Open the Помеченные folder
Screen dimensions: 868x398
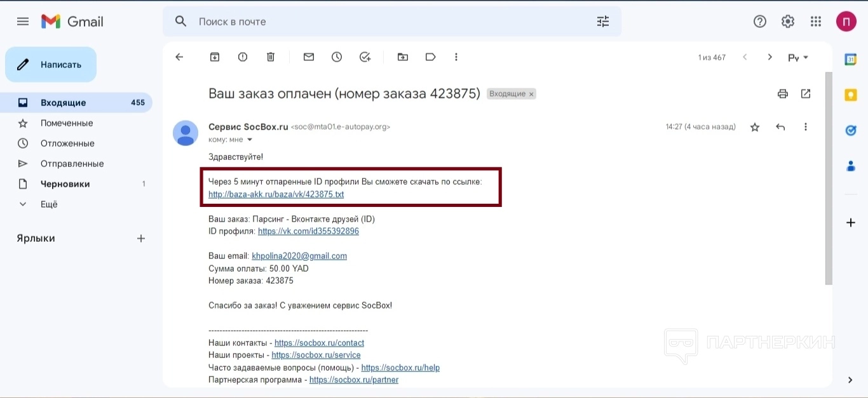76,123
